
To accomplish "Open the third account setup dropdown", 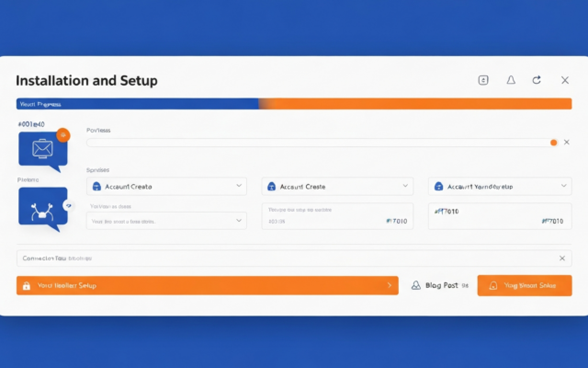I will tap(564, 186).
